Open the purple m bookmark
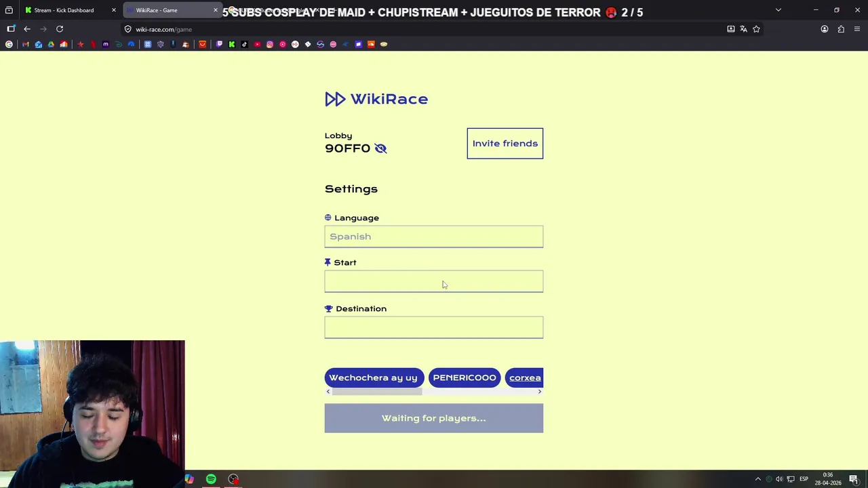 [x=106, y=44]
